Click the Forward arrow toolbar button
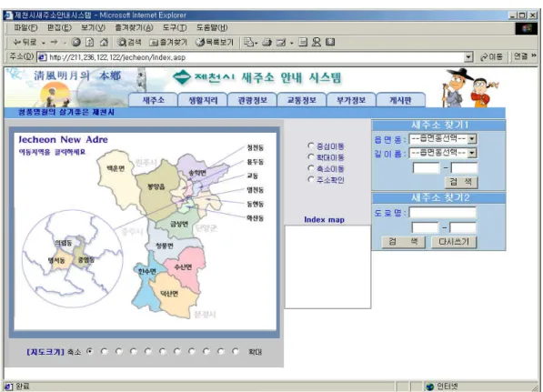The image size is (543, 392). tap(54, 42)
